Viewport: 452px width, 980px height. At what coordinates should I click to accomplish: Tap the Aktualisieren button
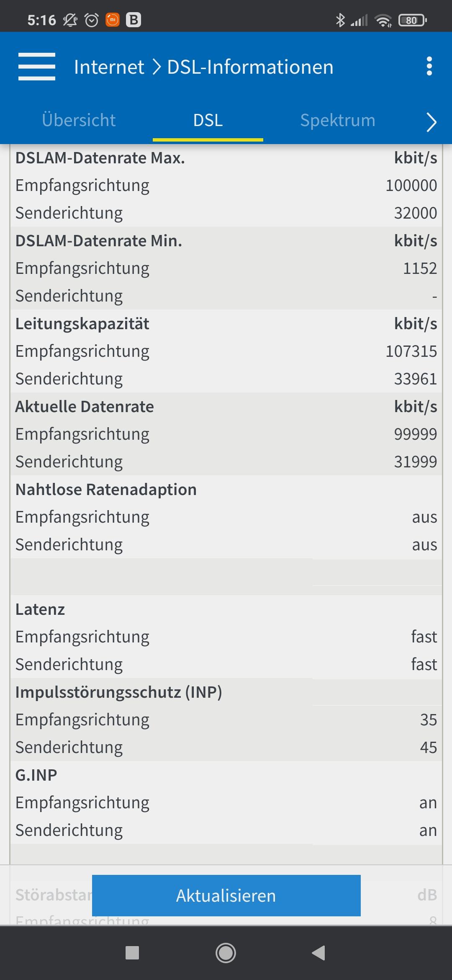(226, 895)
